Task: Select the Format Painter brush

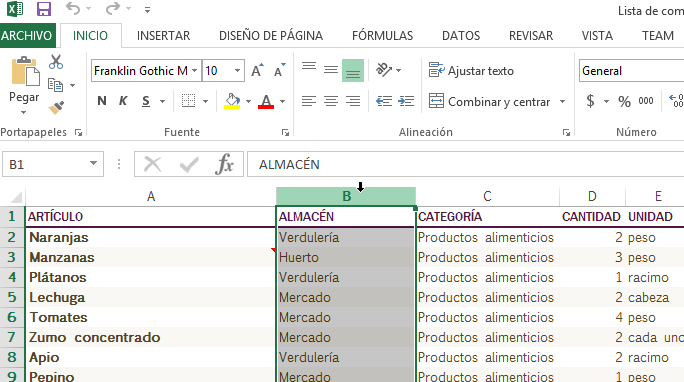Action: point(56,107)
